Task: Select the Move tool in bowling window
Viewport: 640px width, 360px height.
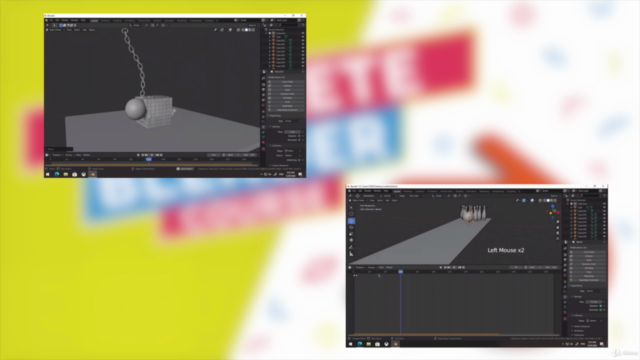Action: coord(351,221)
